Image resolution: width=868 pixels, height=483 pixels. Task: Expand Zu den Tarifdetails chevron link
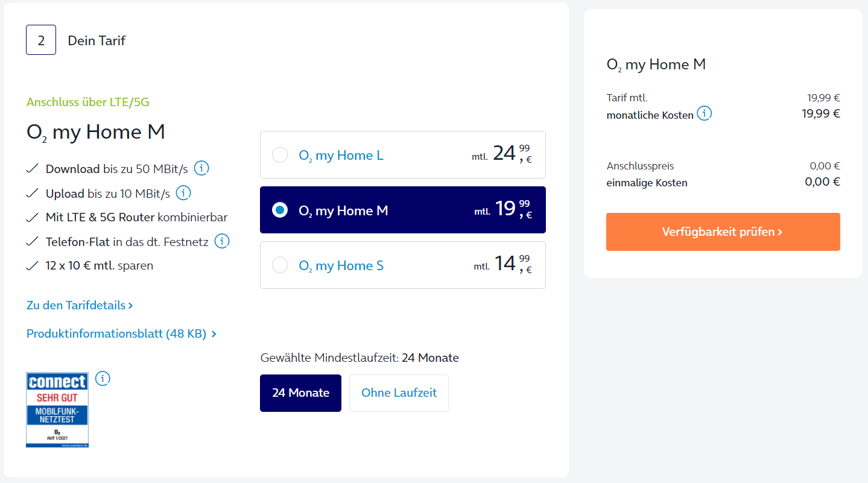(x=80, y=305)
